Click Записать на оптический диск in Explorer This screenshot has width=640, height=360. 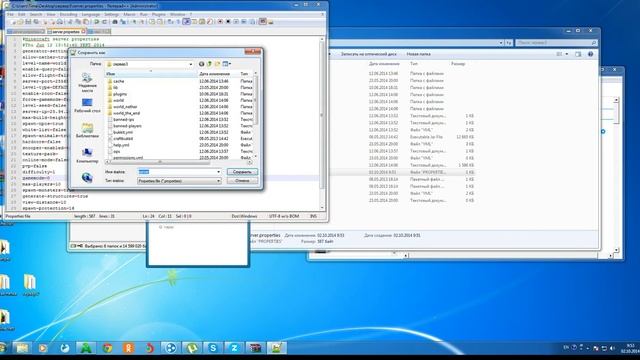tap(369, 54)
